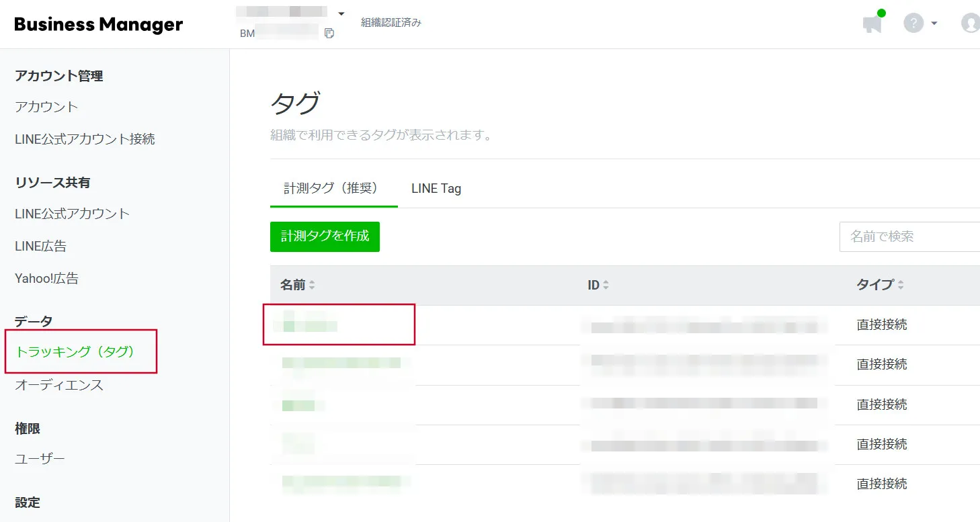Open the help question mark icon
The width and height of the screenshot is (980, 522).
913,24
